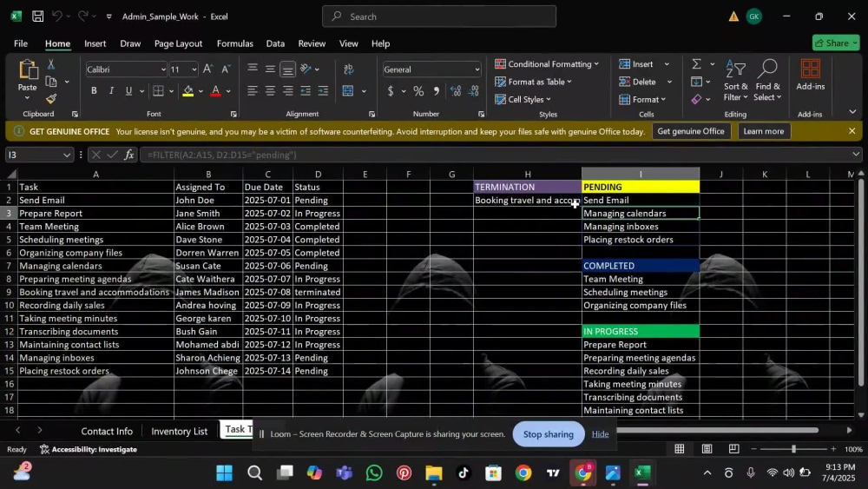Switch to the Page Layout tab
Screen dimensions: 868x489
178,43
